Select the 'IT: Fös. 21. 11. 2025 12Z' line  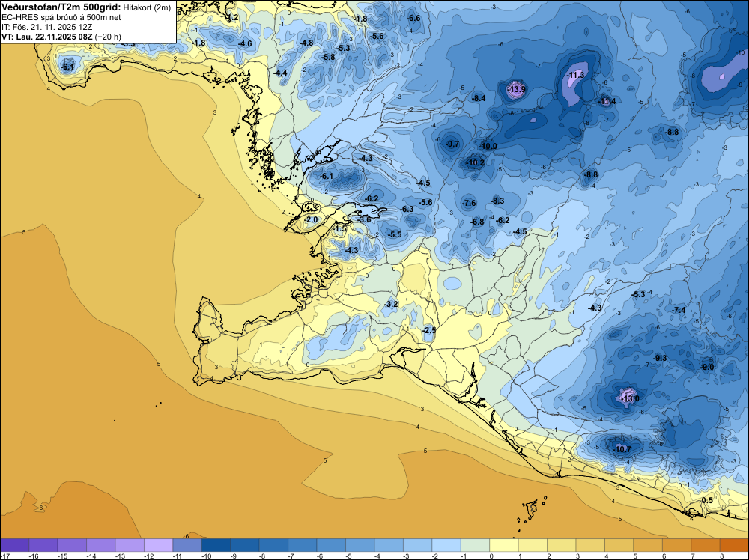pos(46,27)
